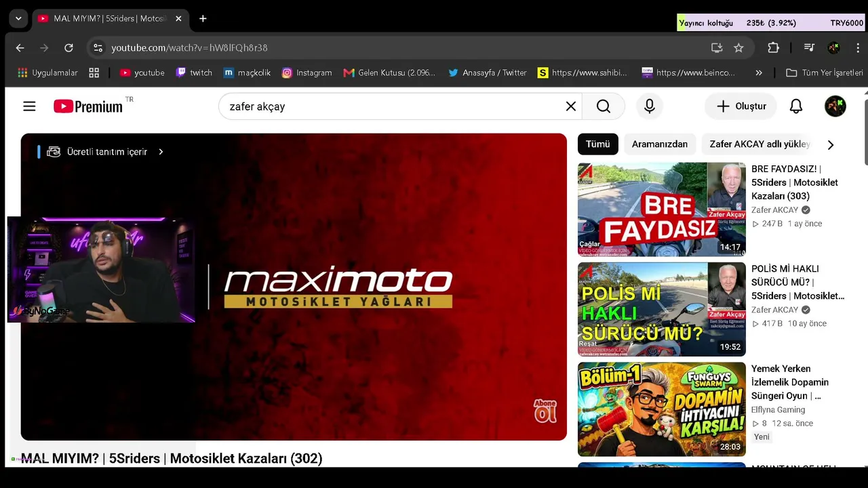Open YouTube notifications bell
868x488 pixels.
(x=796, y=106)
